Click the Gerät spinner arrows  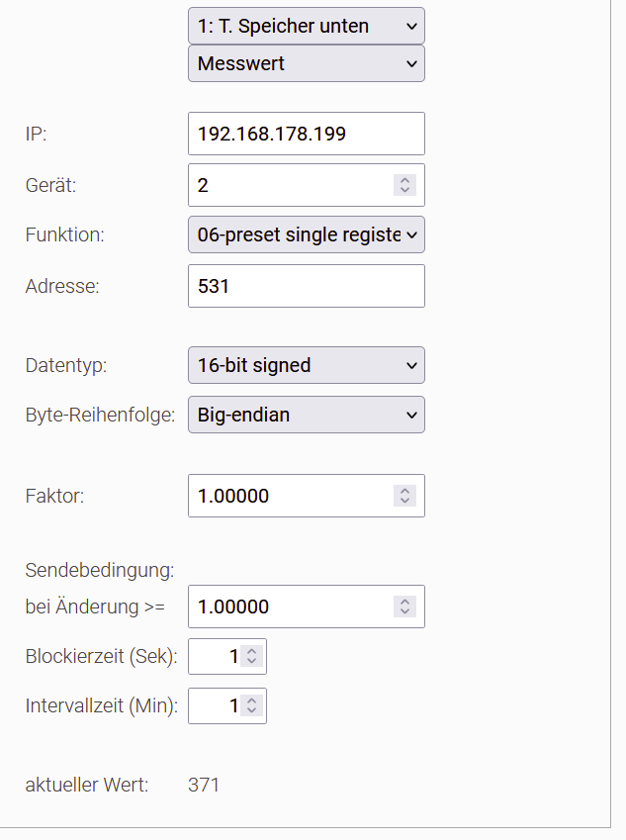tap(403, 185)
